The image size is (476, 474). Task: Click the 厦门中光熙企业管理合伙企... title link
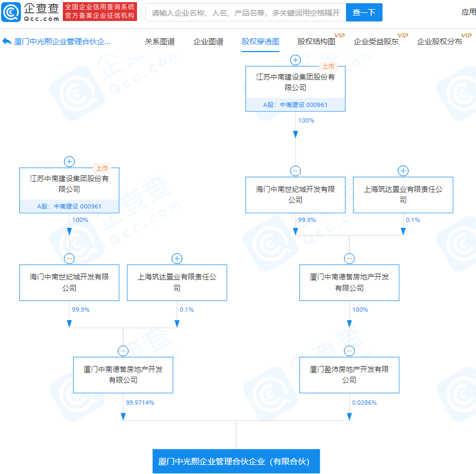coord(62,41)
